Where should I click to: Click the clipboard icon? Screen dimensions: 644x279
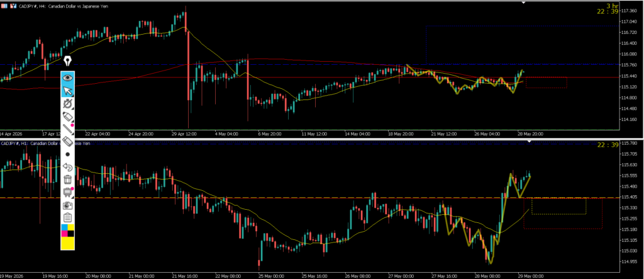[68, 217]
